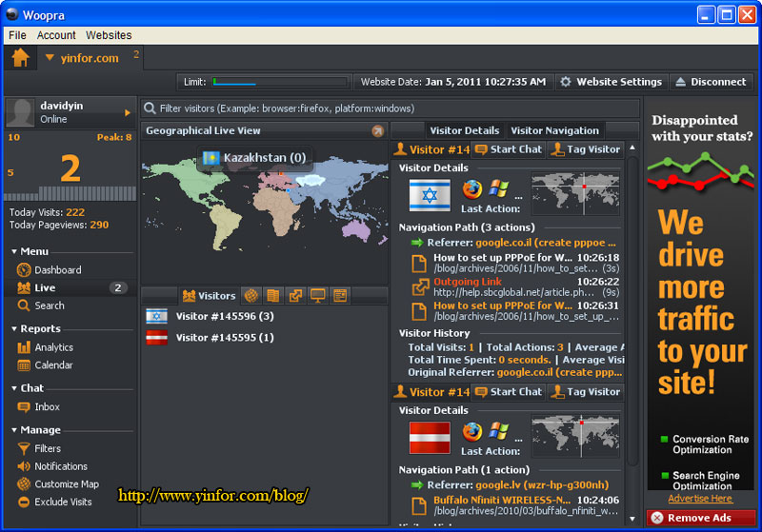Open the Account menu
The height and width of the screenshot is (532, 762).
56,35
